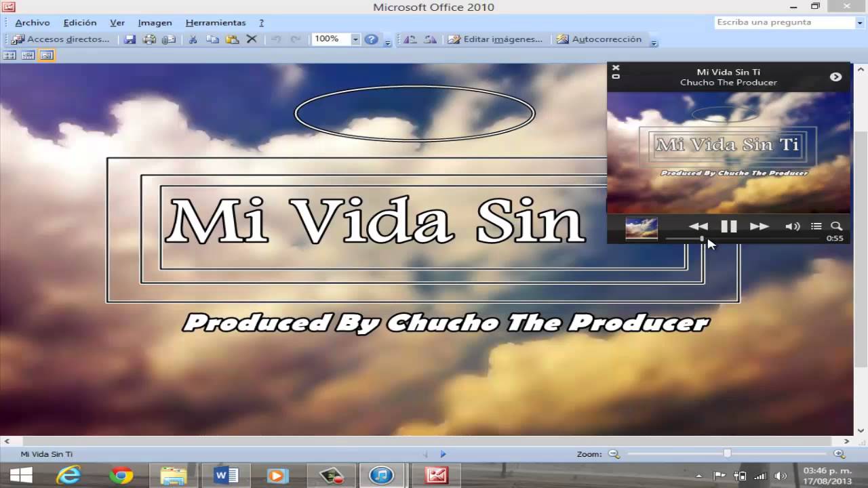Go to previous image arrow in status bar
This screenshot has height=488, width=868.
click(426, 454)
